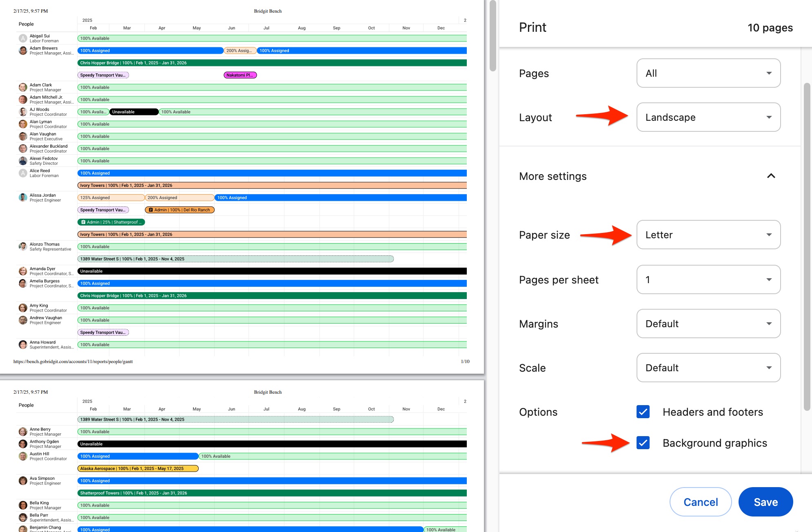Click the Shatterproof Towers green project bar
The width and height of the screenshot is (812, 532).
[x=272, y=493]
